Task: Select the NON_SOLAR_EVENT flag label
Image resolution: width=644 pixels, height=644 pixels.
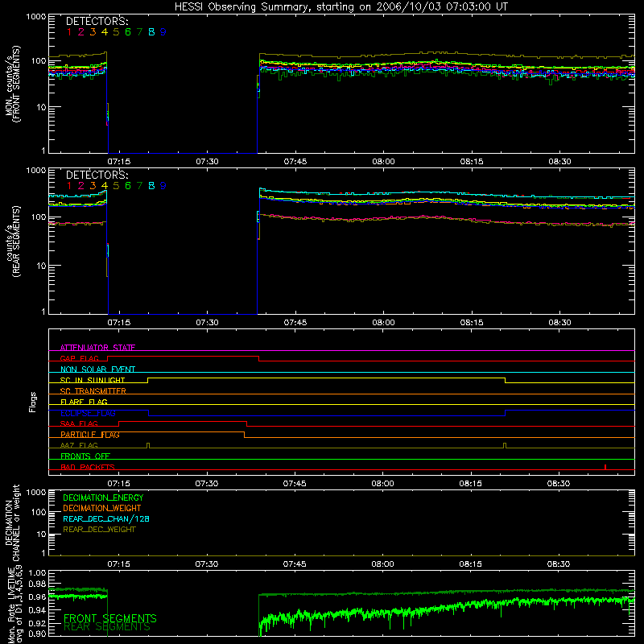Action: tap(97, 369)
